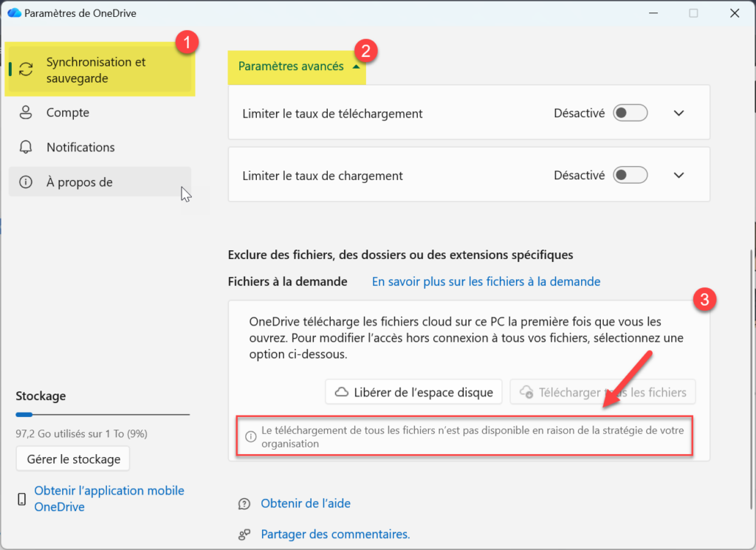Toggle the Limiter le taux de chargement switch

pyautogui.click(x=630, y=176)
